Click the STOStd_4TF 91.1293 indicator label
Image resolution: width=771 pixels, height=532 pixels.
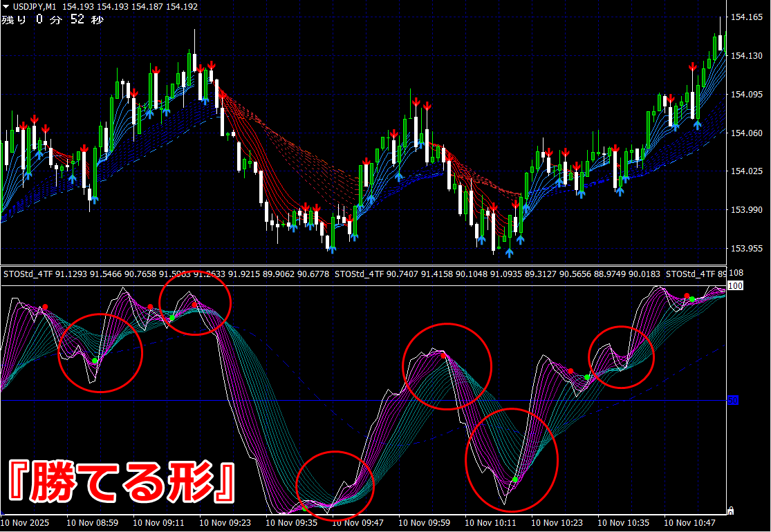click(45, 274)
